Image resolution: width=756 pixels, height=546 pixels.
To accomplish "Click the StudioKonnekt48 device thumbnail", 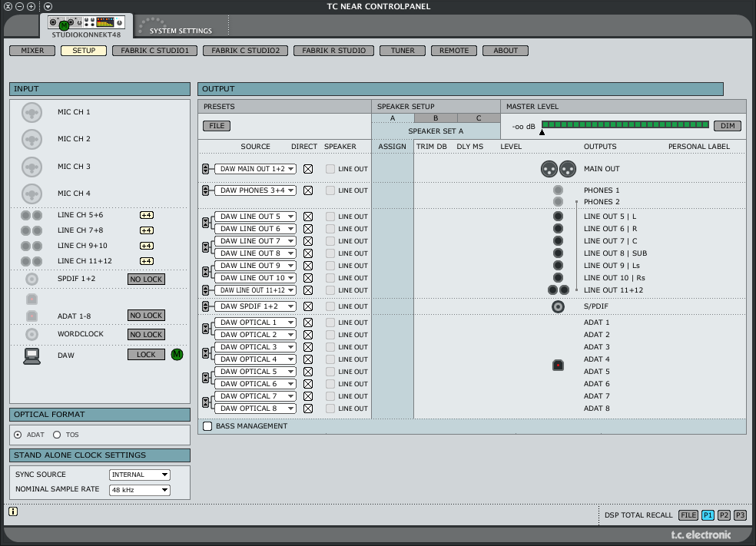I will click(86, 22).
